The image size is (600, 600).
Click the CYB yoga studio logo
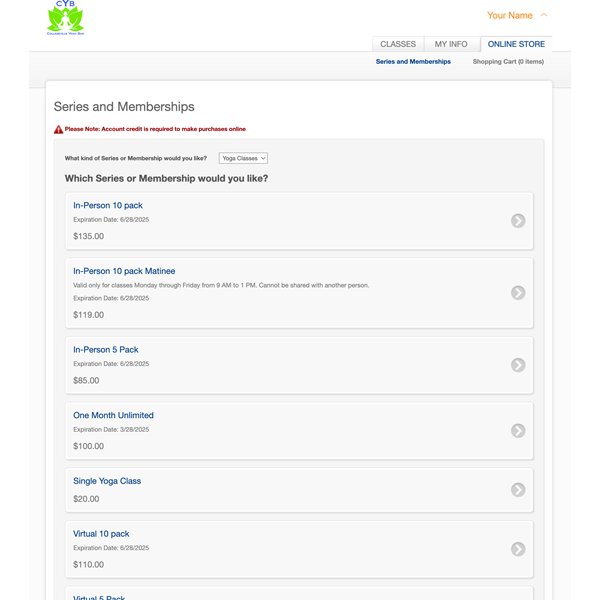coord(65,18)
